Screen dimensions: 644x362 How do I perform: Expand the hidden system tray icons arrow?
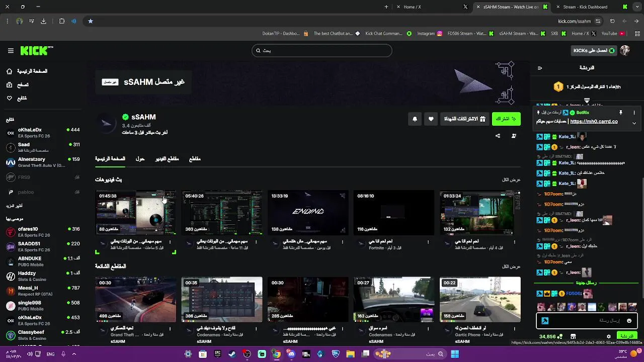[x=74, y=354]
